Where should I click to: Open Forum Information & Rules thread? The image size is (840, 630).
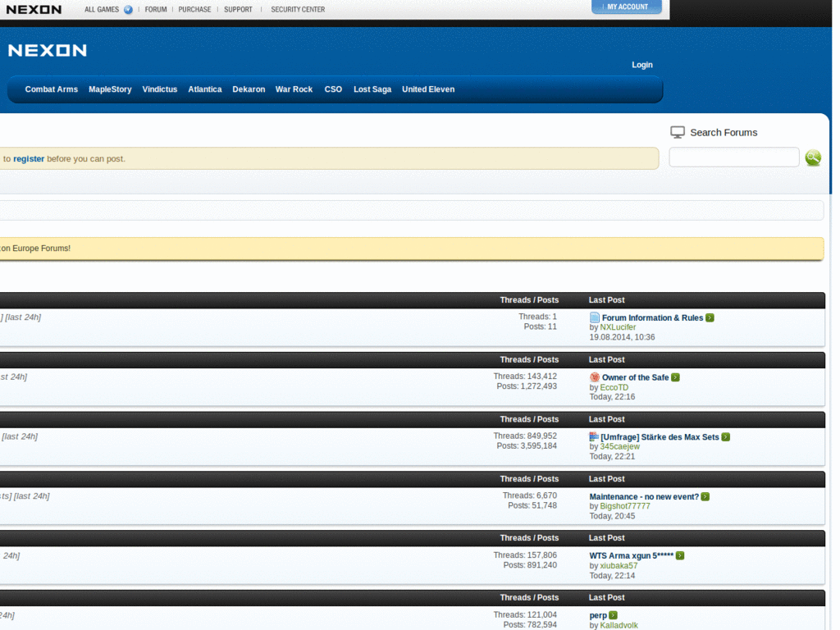point(652,317)
